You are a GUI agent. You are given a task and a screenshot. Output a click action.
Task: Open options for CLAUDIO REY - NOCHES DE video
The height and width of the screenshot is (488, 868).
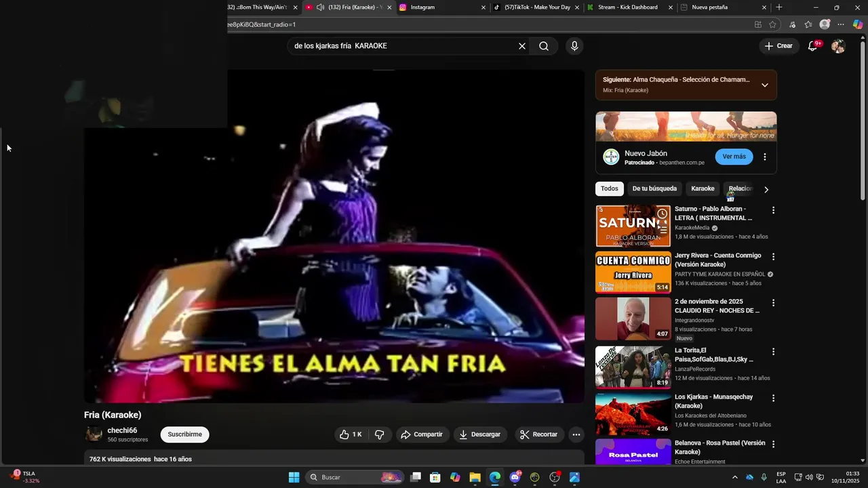click(773, 303)
